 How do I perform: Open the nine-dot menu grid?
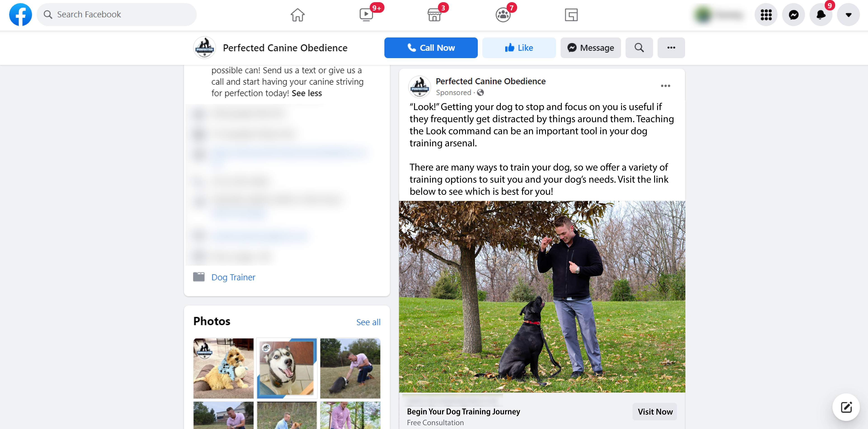(x=766, y=14)
